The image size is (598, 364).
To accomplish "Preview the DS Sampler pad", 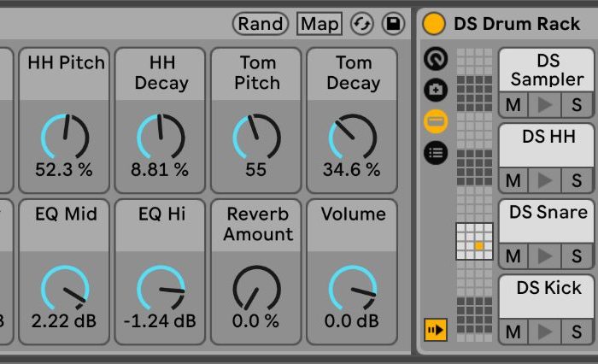I will pyautogui.click(x=545, y=104).
